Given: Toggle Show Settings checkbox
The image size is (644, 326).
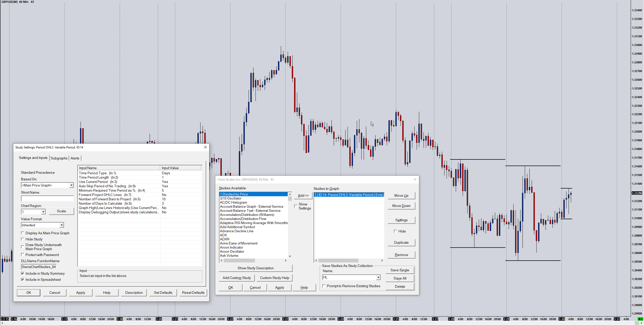Looking at the screenshot, I should pyautogui.click(x=296, y=206).
